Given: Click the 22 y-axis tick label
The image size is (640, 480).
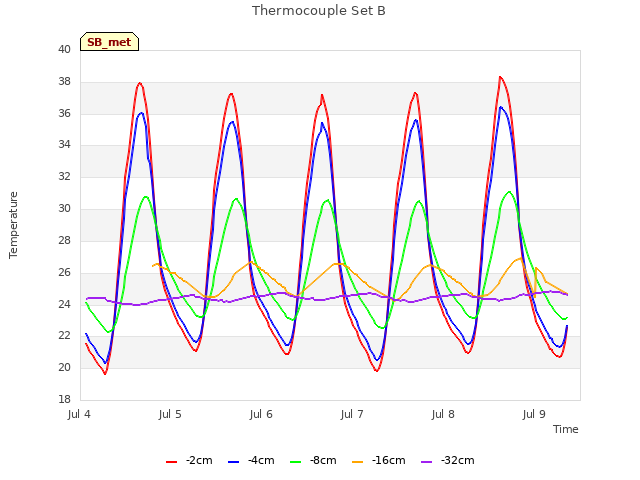Looking at the screenshot, I should [x=64, y=335].
